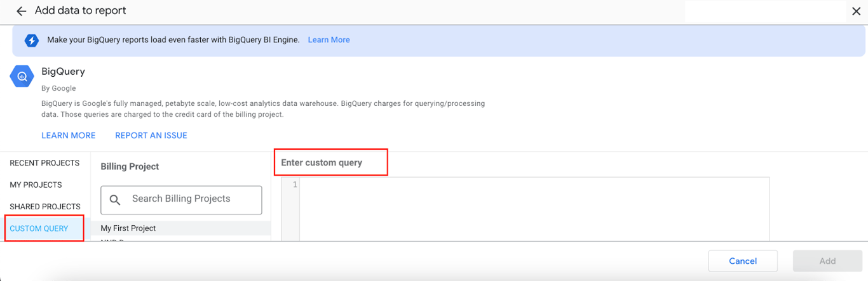
Task: Open the Learn More link in the banner
Action: click(x=329, y=39)
